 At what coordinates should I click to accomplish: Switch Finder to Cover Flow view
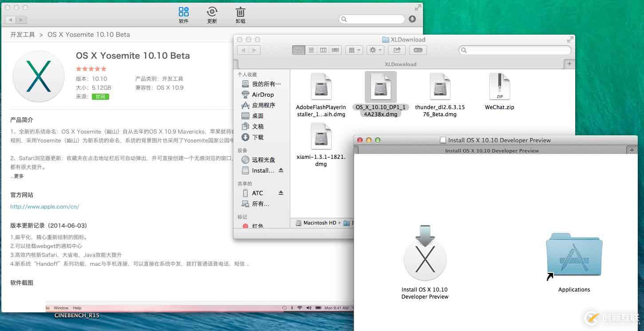(336, 50)
